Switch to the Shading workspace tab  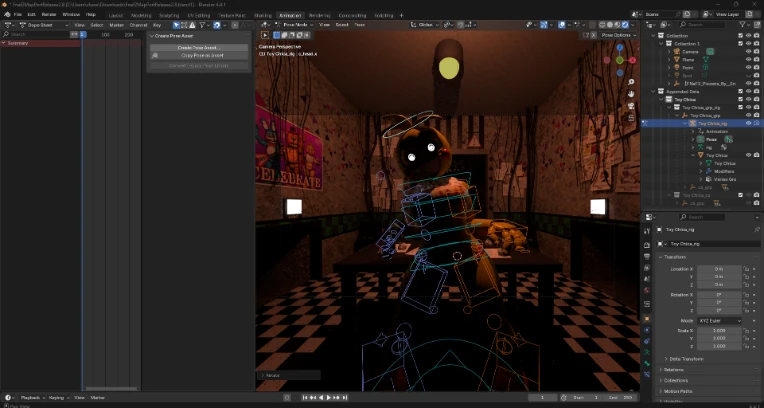click(x=263, y=15)
